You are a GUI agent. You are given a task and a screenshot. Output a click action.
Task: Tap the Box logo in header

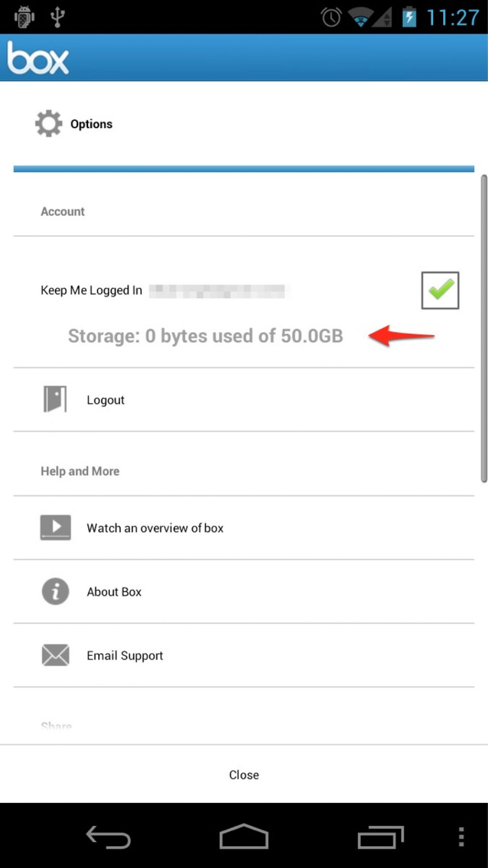click(x=38, y=58)
